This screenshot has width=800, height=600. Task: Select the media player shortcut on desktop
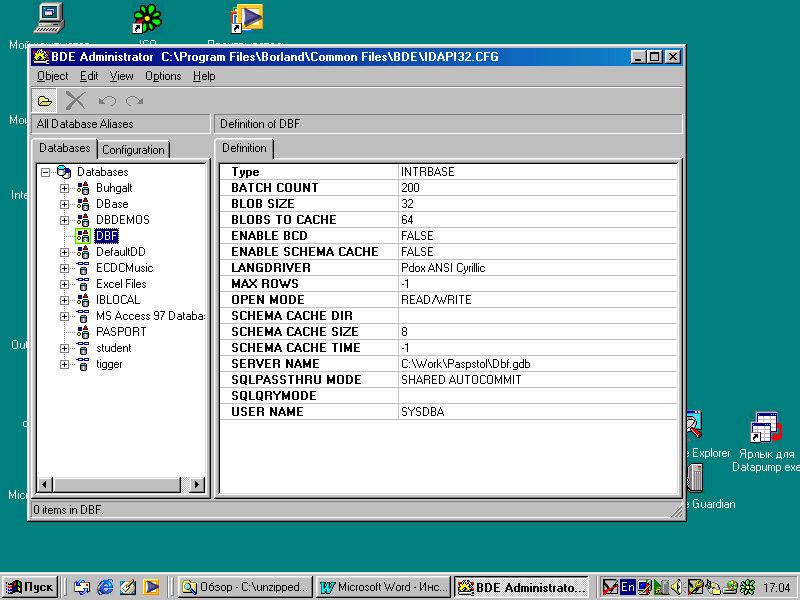[247, 18]
